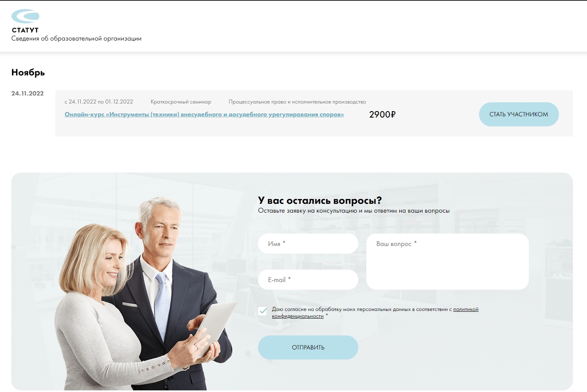Click Процессуальное право и исполнительное производство category
Screen dimensions: 587x392
tap(297, 102)
